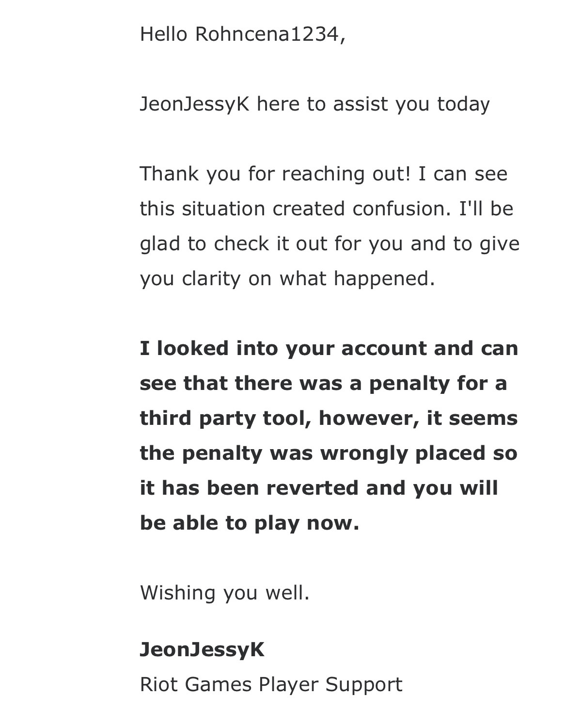Click the username Rohncena1234 in the greeting

(x=267, y=34)
